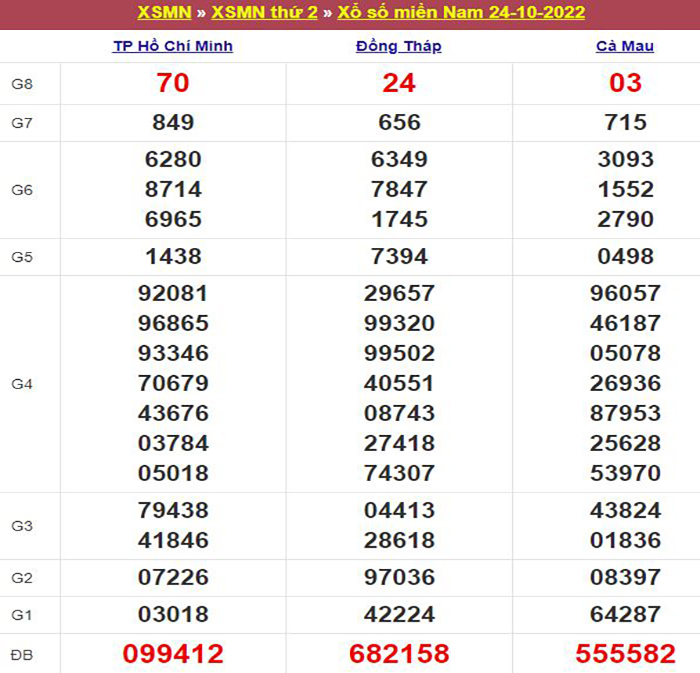Image resolution: width=700 pixels, height=673 pixels.
Task: Select G4 number 99320
Action: [399, 323]
